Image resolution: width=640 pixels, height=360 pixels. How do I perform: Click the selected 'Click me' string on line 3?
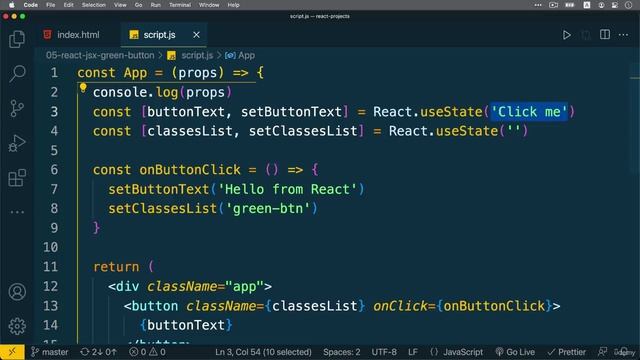529,111
